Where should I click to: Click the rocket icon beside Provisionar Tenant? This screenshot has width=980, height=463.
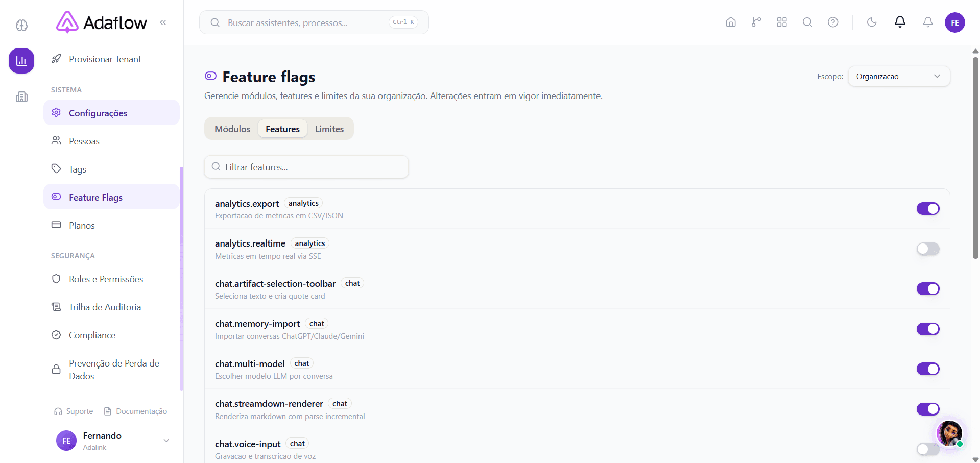(x=56, y=59)
